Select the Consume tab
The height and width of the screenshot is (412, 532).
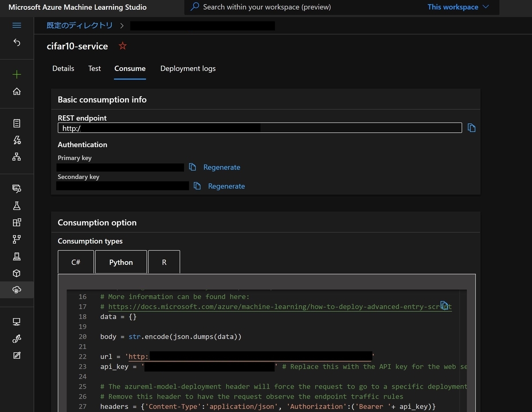pos(130,68)
